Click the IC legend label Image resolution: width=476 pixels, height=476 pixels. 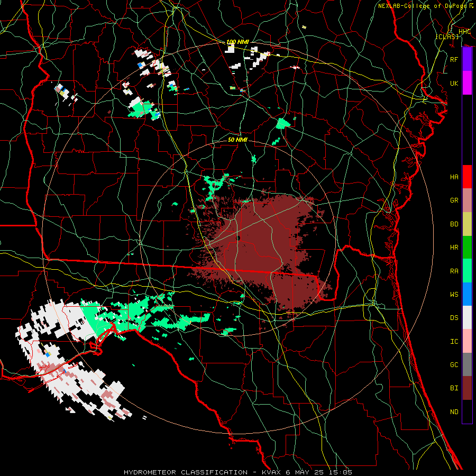tap(454, 341)
